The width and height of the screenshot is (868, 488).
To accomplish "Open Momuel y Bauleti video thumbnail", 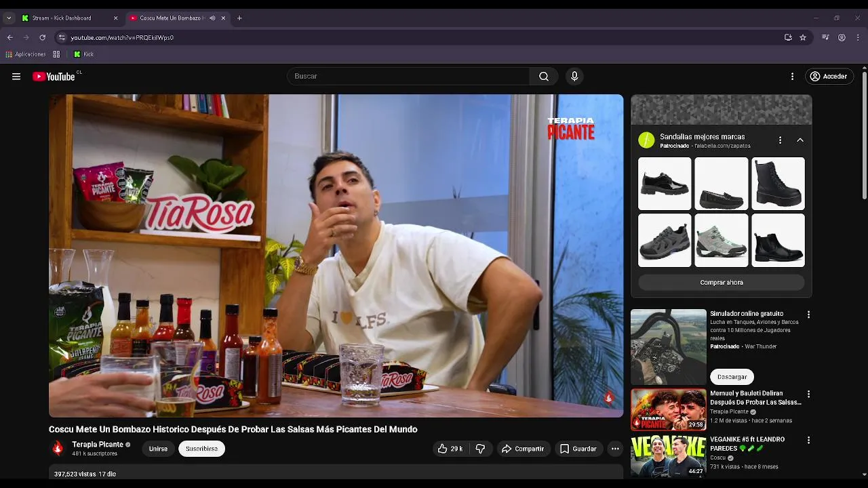I will click(669, 409).
